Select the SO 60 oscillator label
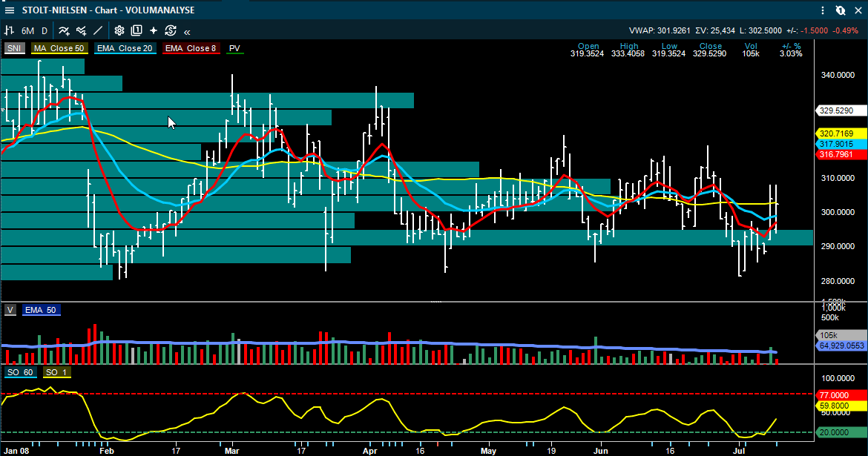Viewport: 868px width, 456px height. click(21, 372)
